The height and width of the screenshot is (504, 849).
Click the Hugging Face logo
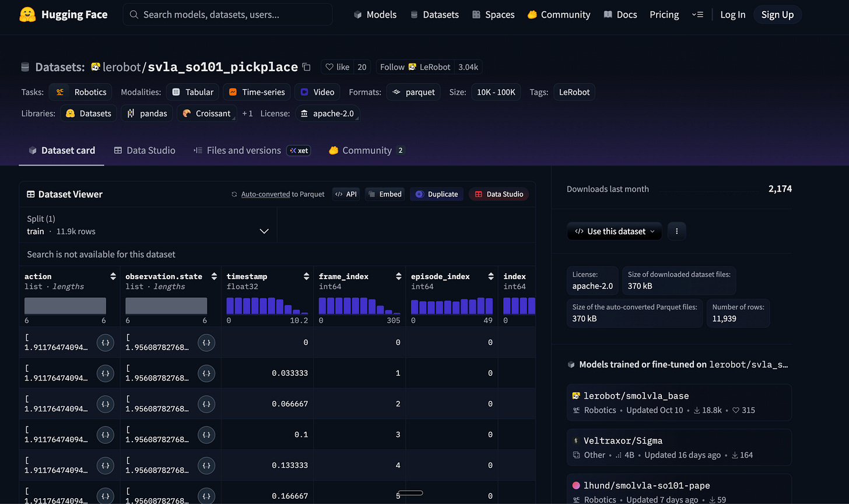[64, 15]
